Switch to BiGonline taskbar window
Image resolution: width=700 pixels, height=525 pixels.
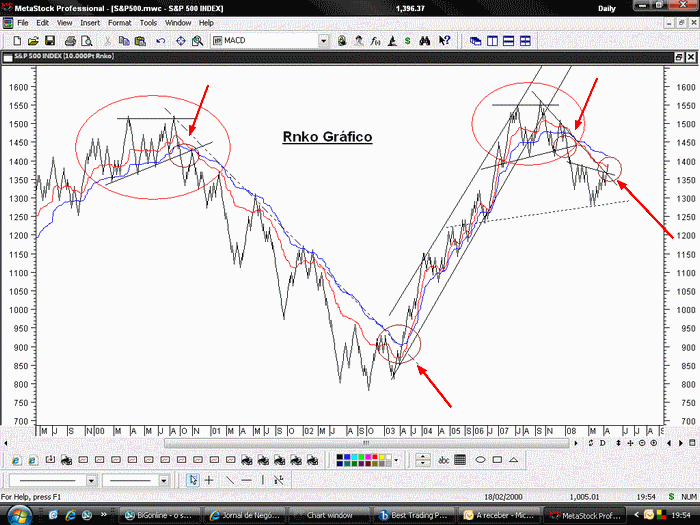(x=158, y=515)
